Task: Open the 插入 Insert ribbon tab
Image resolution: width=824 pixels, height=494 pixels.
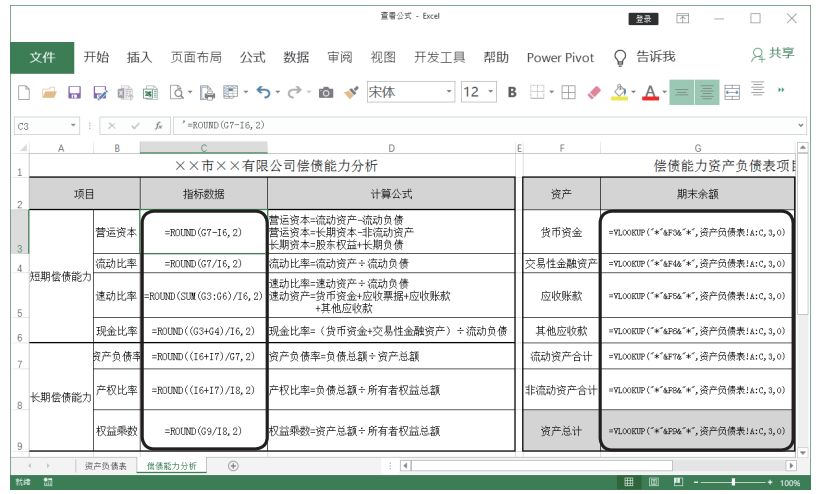Action: pyautogui.click(x=139, y=57)
